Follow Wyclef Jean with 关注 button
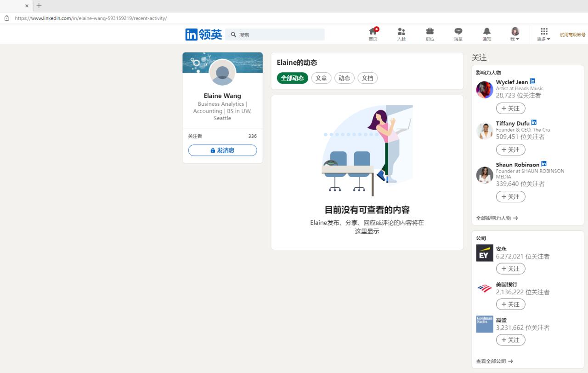This screenshot has height=373, width=588. 510,109
